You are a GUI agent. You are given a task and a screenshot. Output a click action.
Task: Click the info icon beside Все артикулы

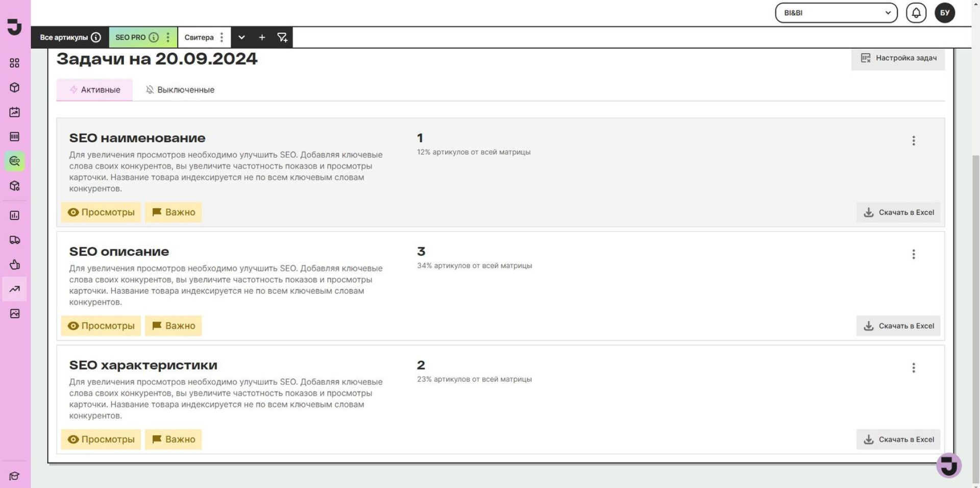(96, 37)
